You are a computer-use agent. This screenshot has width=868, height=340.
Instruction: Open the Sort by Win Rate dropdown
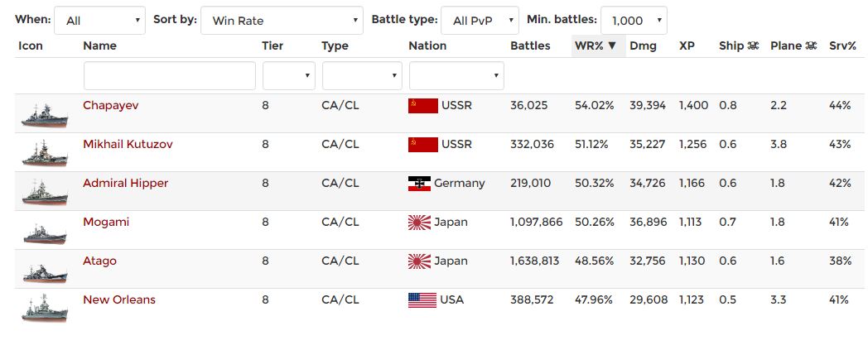[x=282, y=20]
